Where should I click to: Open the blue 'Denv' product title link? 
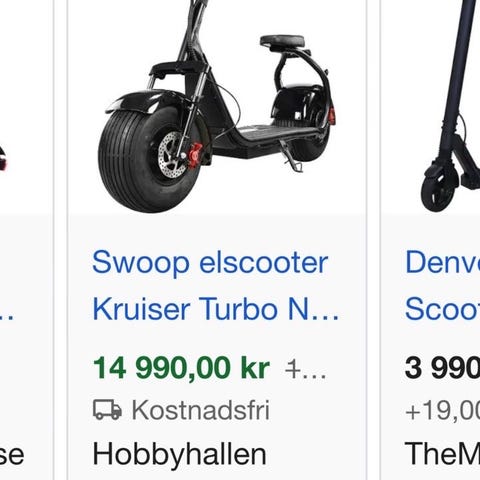click(x=442, y=262)
